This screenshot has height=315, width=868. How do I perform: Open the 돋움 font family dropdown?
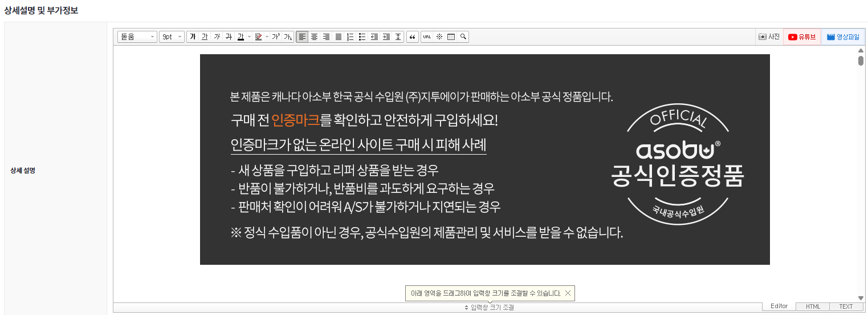(137, 37)
